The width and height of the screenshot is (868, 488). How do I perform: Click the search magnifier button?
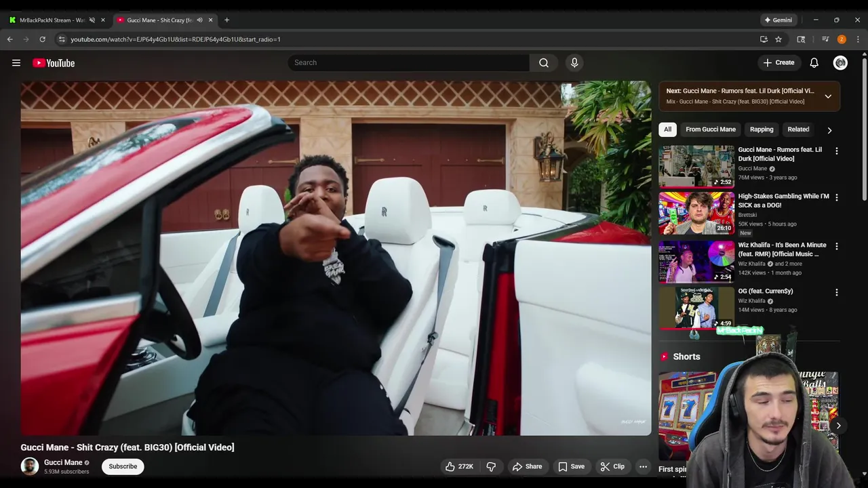[x=544, y=62]
